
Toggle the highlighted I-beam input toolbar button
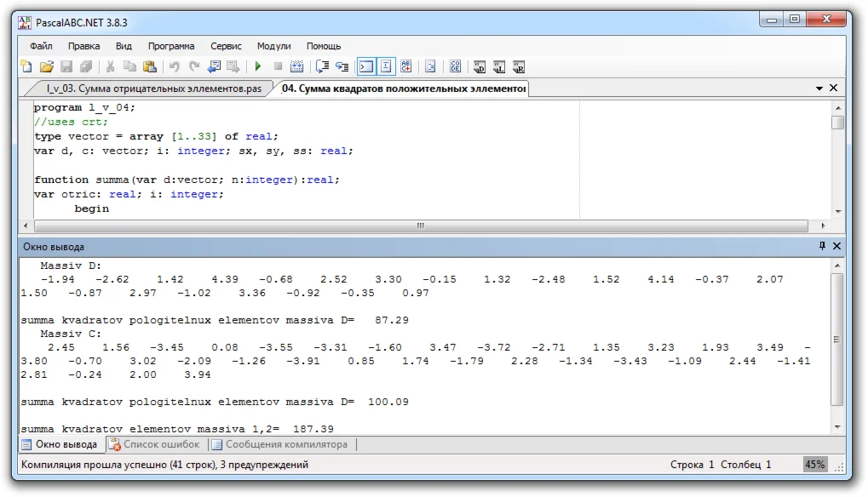(386, 66)
